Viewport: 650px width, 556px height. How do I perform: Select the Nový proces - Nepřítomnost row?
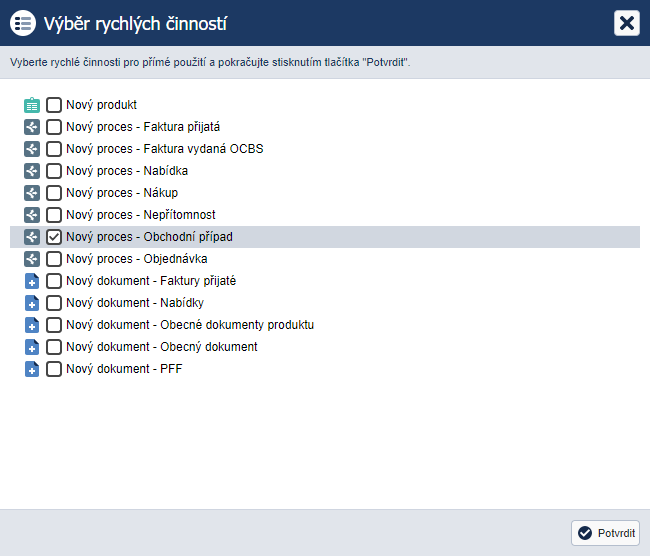325,215
